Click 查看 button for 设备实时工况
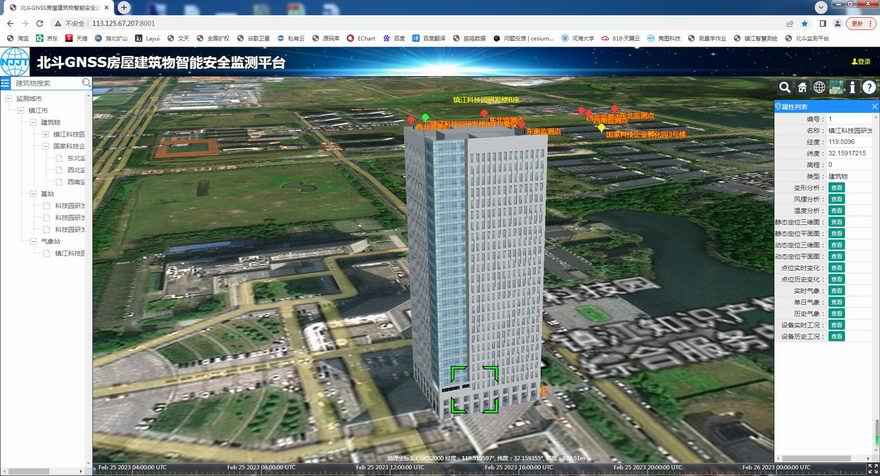The height and width of the screenshot is (476, 880). (x=836, y=325)
